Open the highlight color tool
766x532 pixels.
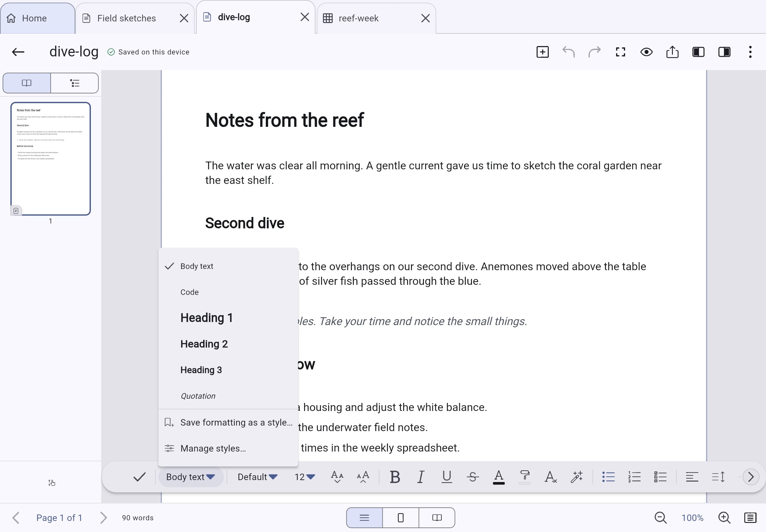tap(525, 477)
